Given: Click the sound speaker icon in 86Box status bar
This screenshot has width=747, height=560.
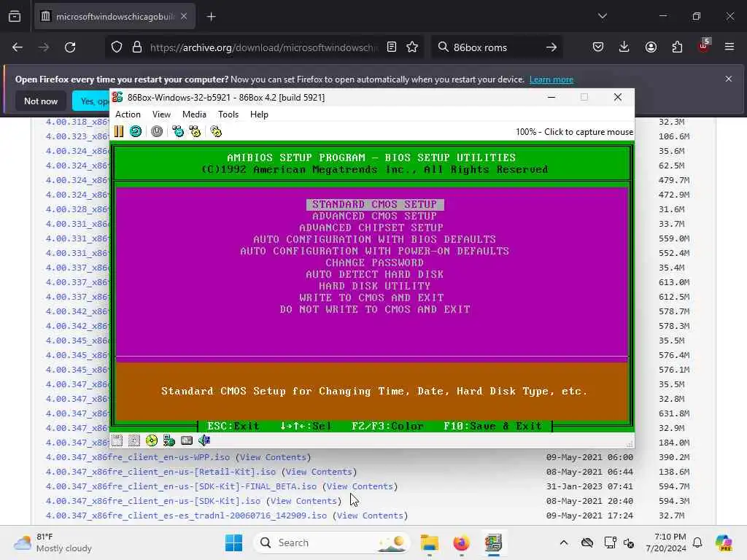Looking at the screenshot, I should pyautogui.click(x=204, y=440).
